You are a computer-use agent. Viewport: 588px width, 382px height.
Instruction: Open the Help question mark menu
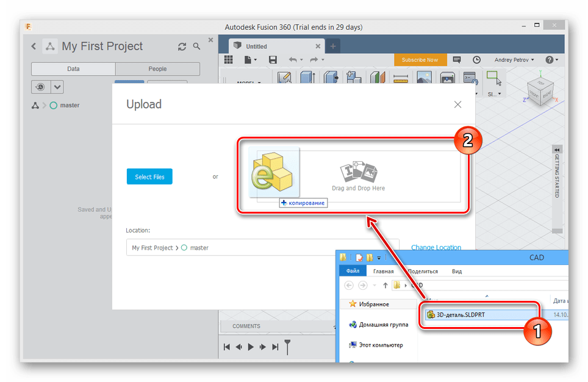(x=550, y=60)
